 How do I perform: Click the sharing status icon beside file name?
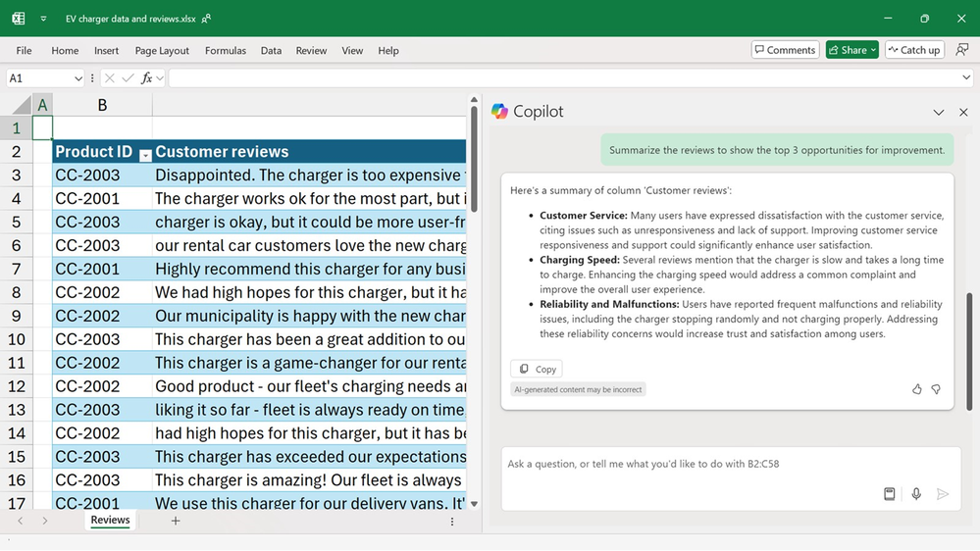(206, 19)
